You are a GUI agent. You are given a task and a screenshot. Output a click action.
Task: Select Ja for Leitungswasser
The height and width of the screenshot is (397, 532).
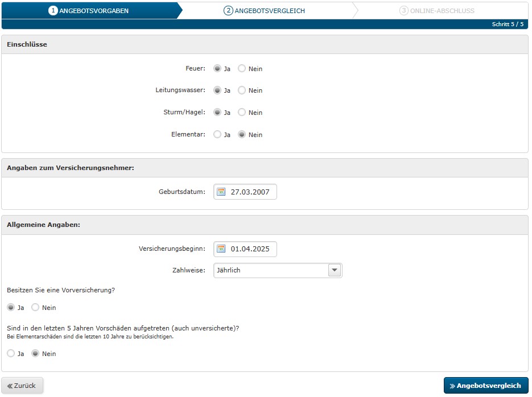[217, 90]
